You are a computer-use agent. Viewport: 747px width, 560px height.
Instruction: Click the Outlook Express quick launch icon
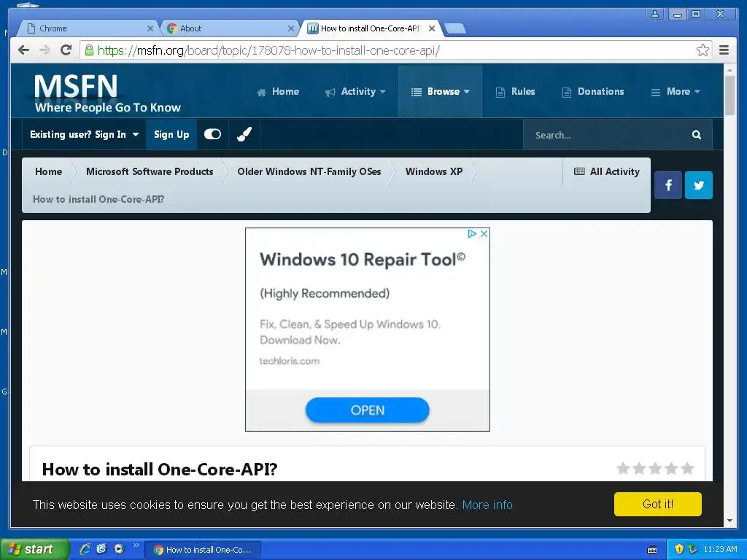coord(102,549)
